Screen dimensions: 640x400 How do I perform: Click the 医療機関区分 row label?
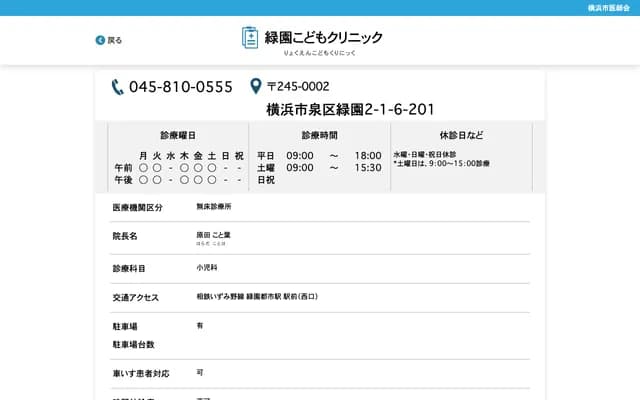tap(137, 207)
